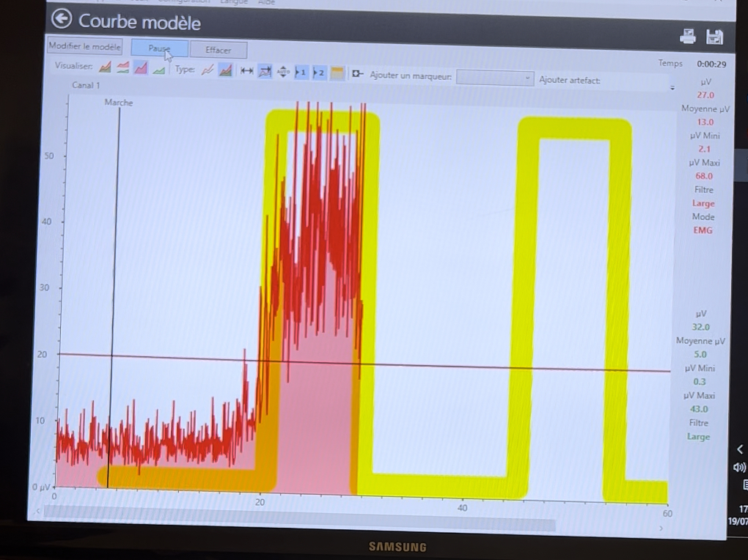The width and height of the screenshot is (748, 560).
Task: Toggle the channel 1 marker button
Action: click(x=301, y=73)
